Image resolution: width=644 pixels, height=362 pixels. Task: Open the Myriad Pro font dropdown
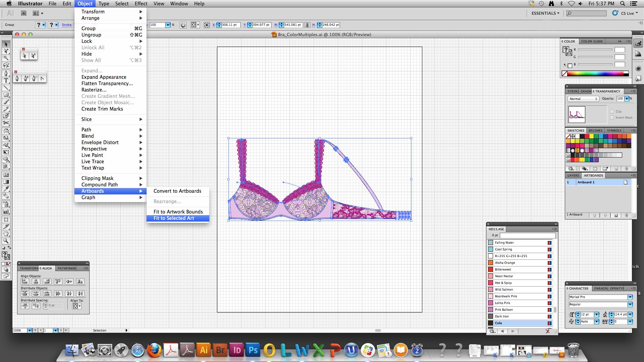[630, 297]
